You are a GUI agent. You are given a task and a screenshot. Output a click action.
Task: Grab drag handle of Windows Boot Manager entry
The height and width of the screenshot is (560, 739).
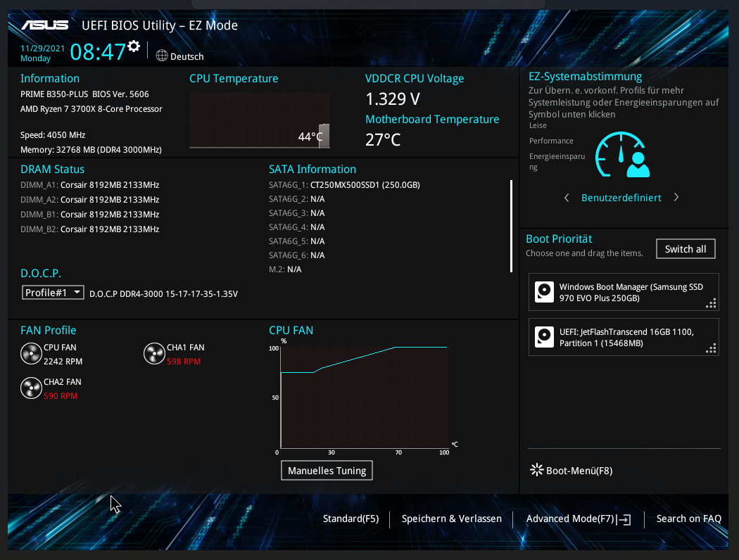click(711, 303)
